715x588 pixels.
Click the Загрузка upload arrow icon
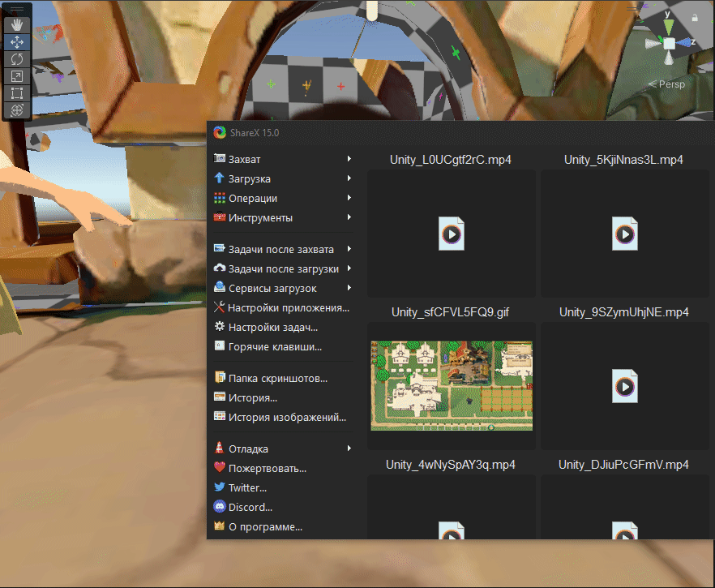(220, 178)
